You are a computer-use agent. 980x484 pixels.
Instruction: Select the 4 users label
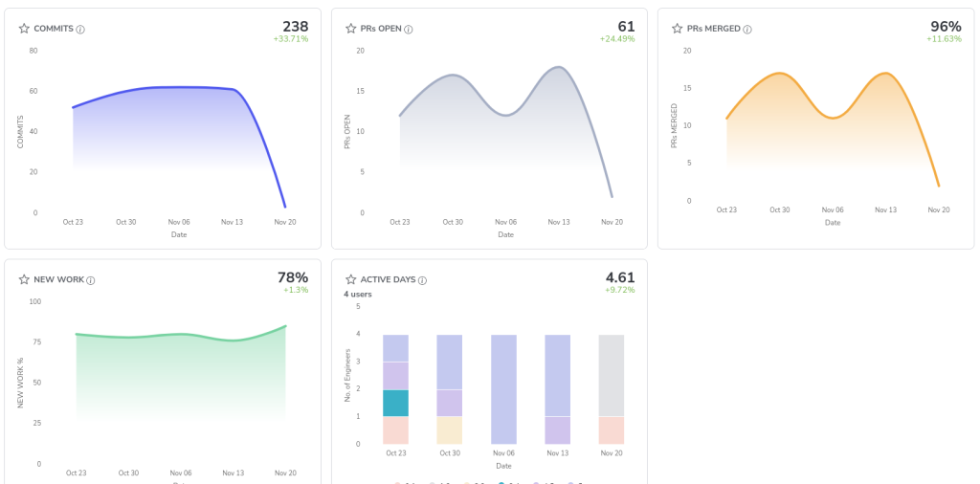pos(358,295)
